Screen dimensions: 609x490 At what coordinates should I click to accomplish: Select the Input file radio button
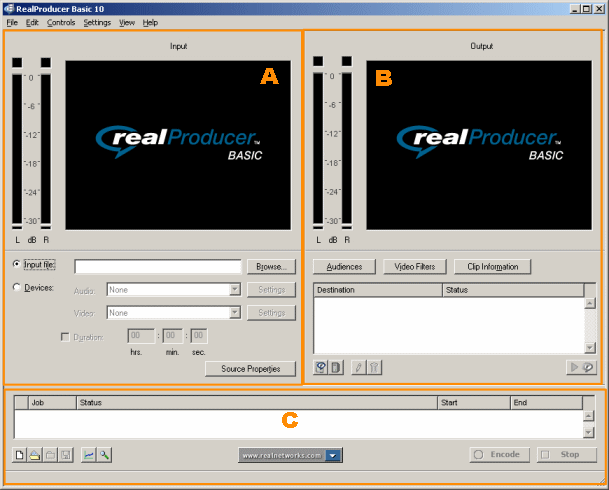tap(17, 264)
